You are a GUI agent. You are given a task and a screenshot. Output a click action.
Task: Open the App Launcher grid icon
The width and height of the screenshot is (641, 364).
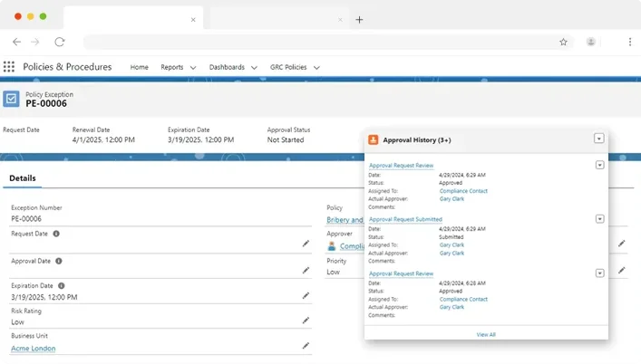click(9, 66)
